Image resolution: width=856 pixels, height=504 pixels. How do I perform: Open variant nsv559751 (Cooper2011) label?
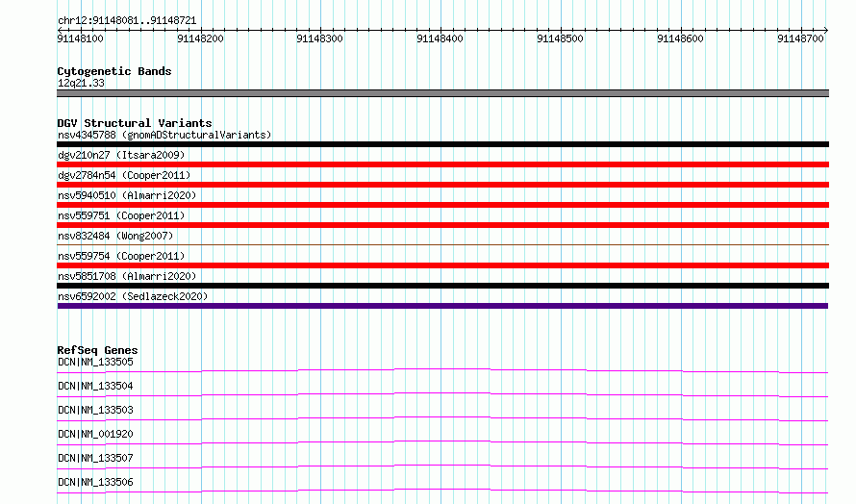pos(121,215)
